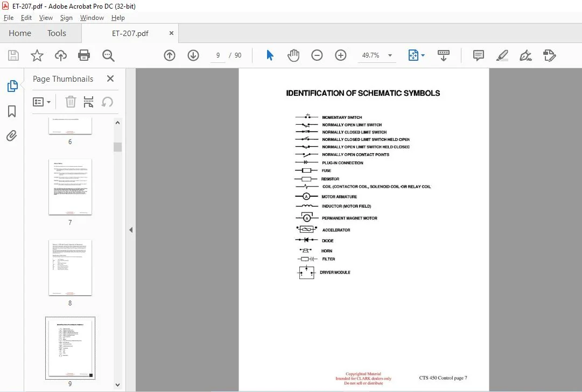Switch to the Tools tab
582x392 pixels.
[57, 33]
